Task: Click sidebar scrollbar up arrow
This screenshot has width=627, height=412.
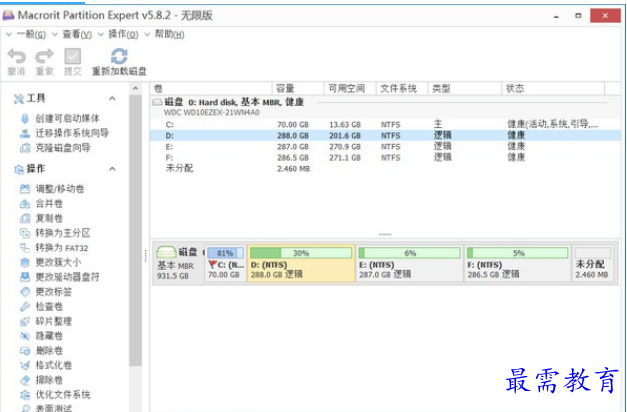Action: point(136,88)
